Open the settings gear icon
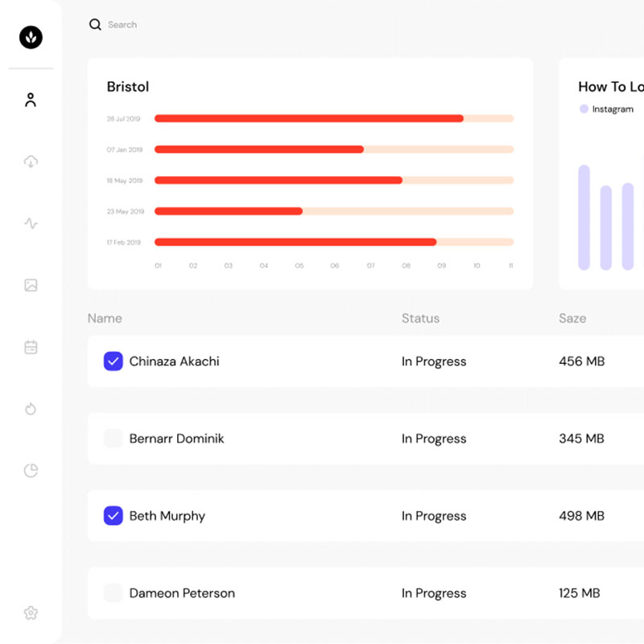The image size is (644, 644). click(31, 613)
